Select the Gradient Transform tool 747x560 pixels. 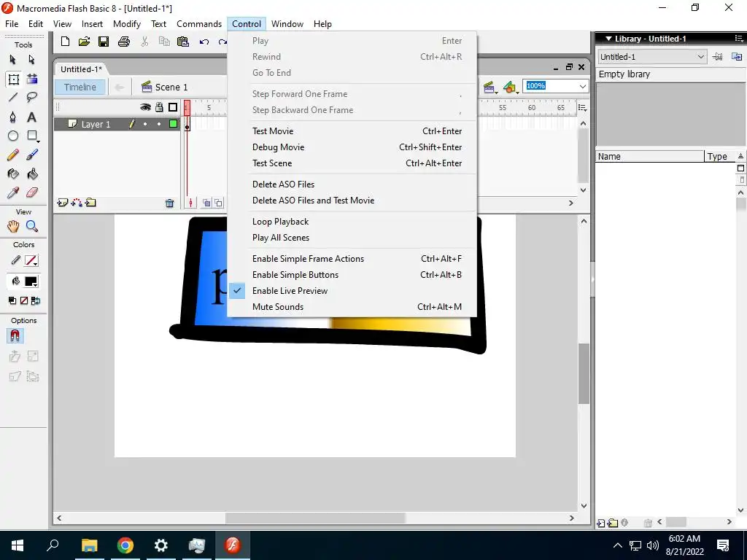click(x=32, y=79)
